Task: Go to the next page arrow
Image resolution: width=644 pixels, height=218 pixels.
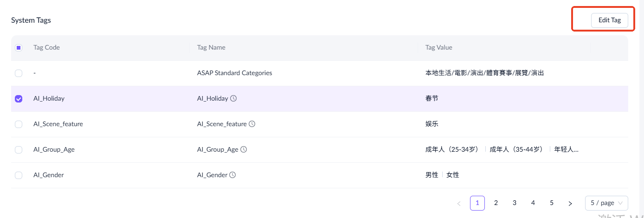Action: [570, 203]
